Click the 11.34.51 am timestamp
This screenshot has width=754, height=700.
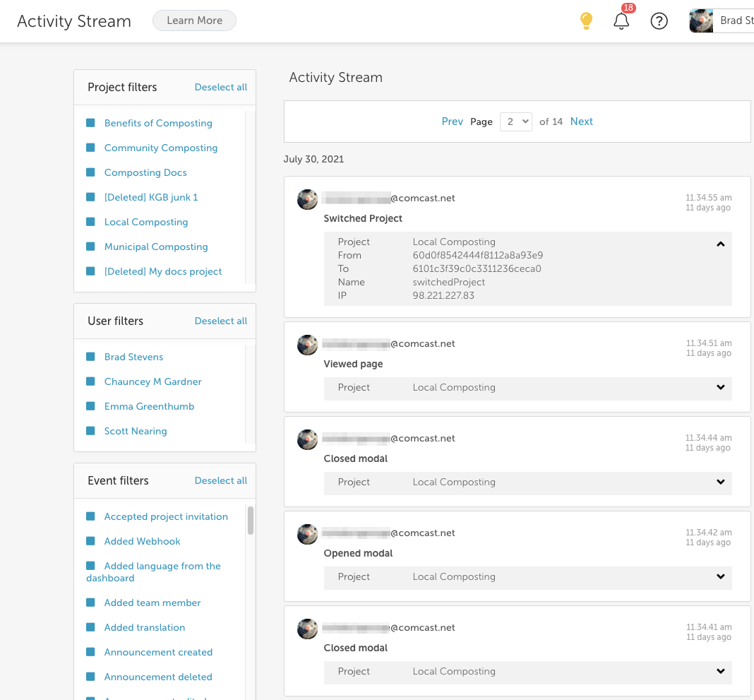(x=709, y=343)
